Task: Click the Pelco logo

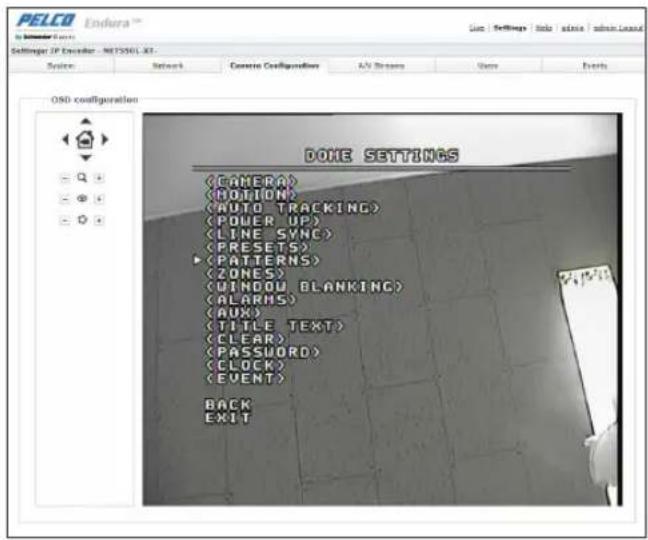Action: click(46, 20)
